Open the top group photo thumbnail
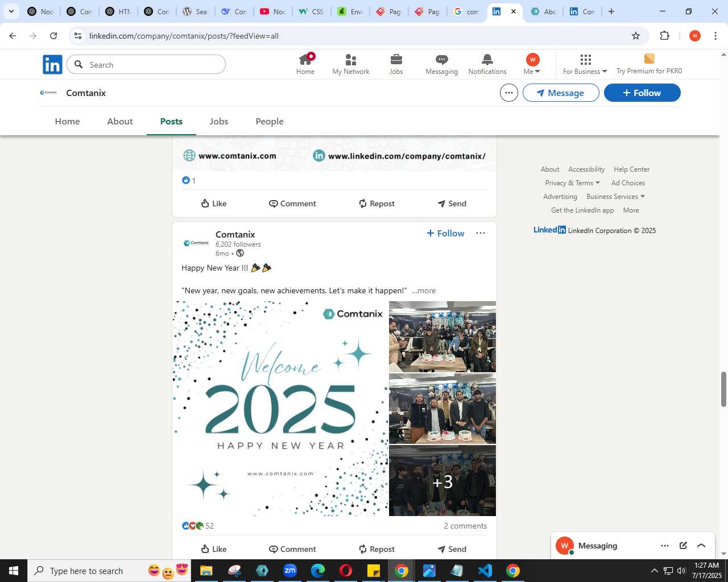 [x=442, y=336]
